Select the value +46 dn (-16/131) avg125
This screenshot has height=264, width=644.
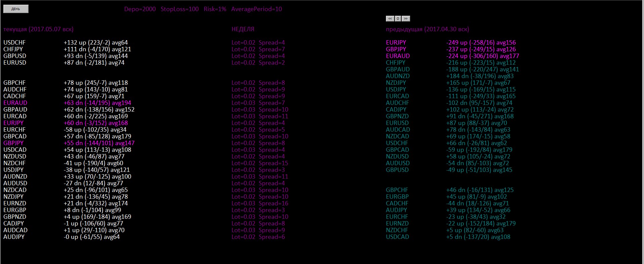[480, 190]
